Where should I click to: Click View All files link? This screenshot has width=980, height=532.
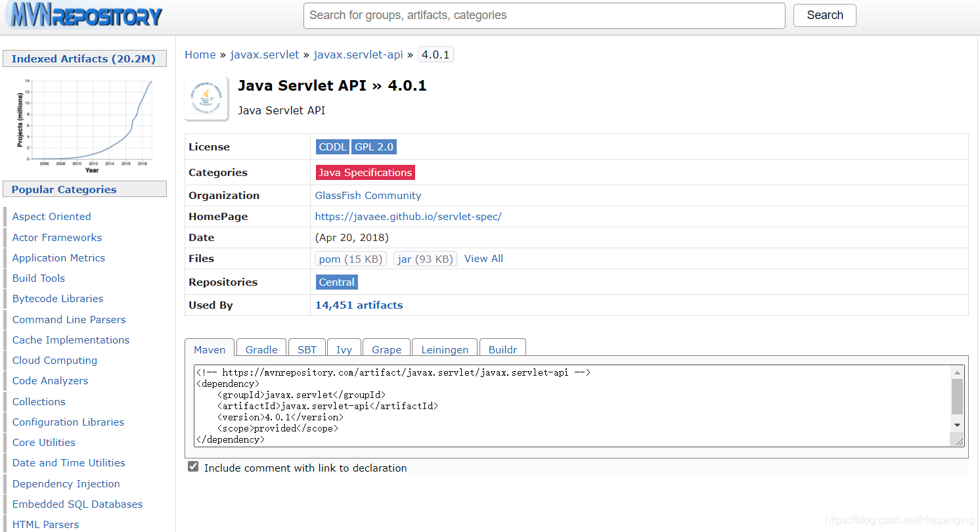(x=483, y=259)
